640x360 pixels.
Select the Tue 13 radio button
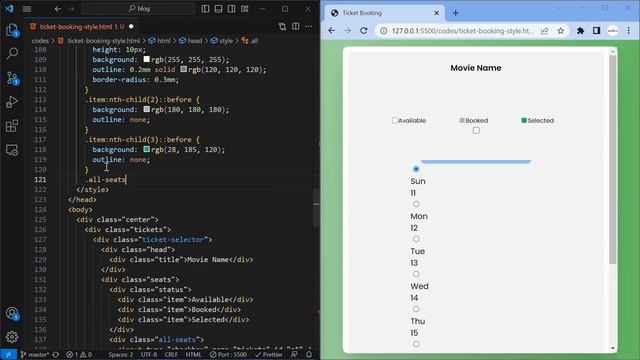pos(416,239)
